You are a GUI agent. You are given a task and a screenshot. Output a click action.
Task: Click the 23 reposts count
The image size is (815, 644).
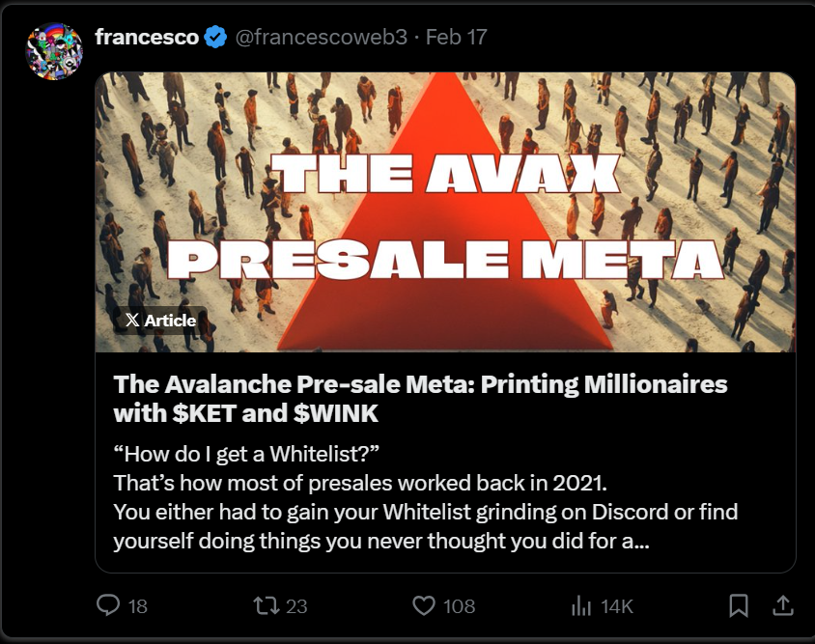(x=296, y=606)
